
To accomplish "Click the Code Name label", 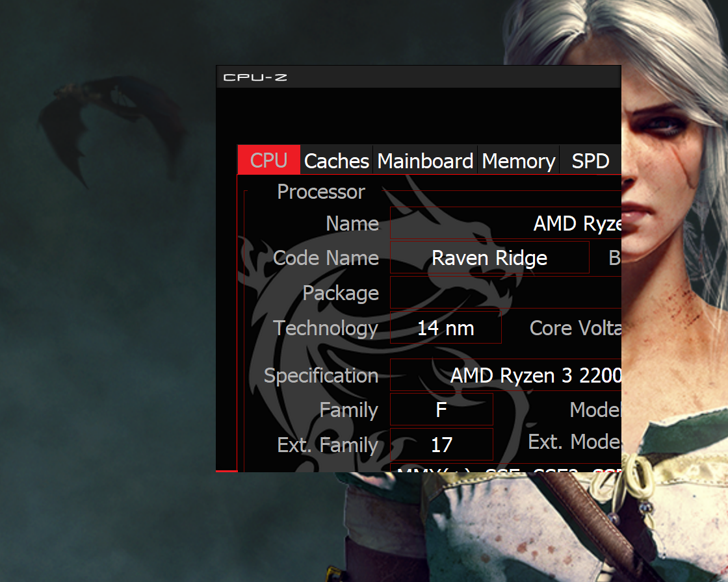I will [x=326, y=258].
